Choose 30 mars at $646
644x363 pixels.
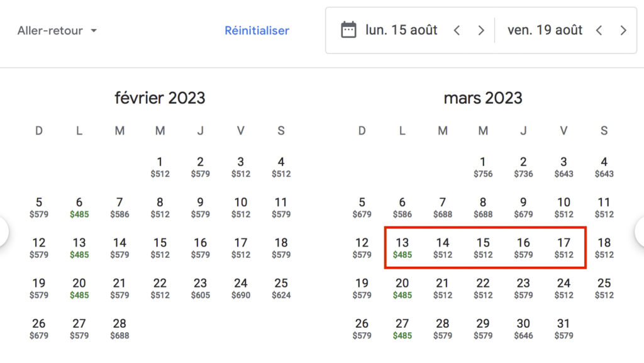(523, 328)
